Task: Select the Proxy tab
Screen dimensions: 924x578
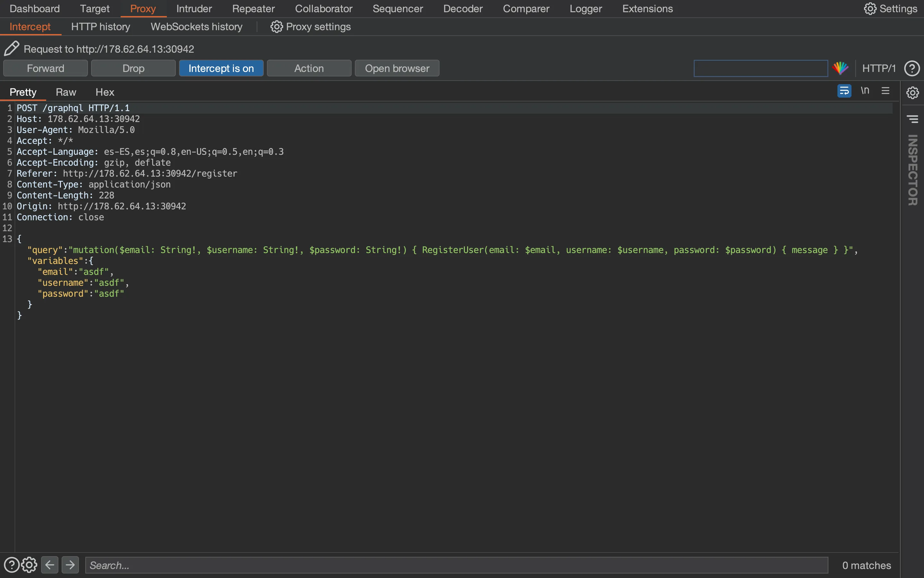Action: pos(143,8)
